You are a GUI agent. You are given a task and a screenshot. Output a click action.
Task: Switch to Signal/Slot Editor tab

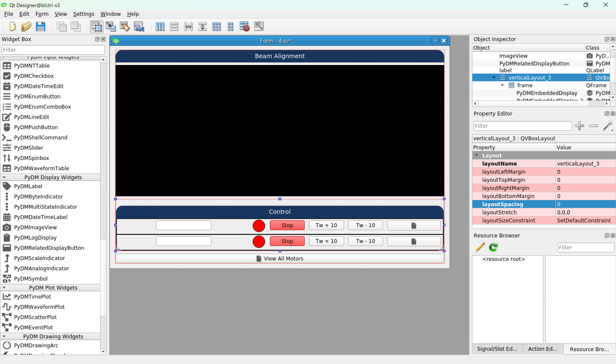click(x=497, y=349)
